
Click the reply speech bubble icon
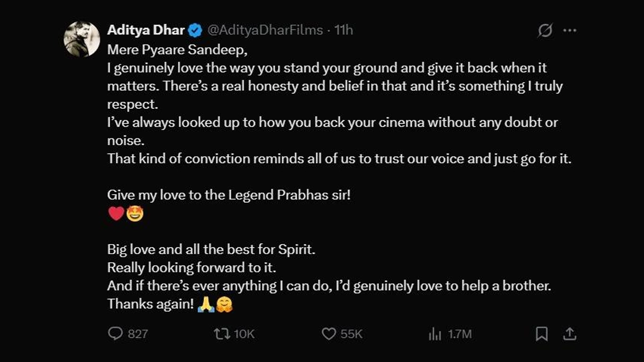(115, 334)
